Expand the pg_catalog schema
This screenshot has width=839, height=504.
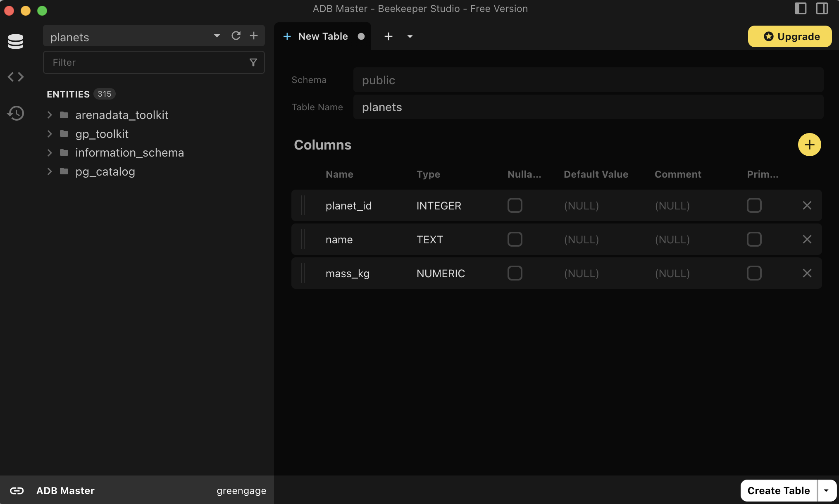pos(50,171)
